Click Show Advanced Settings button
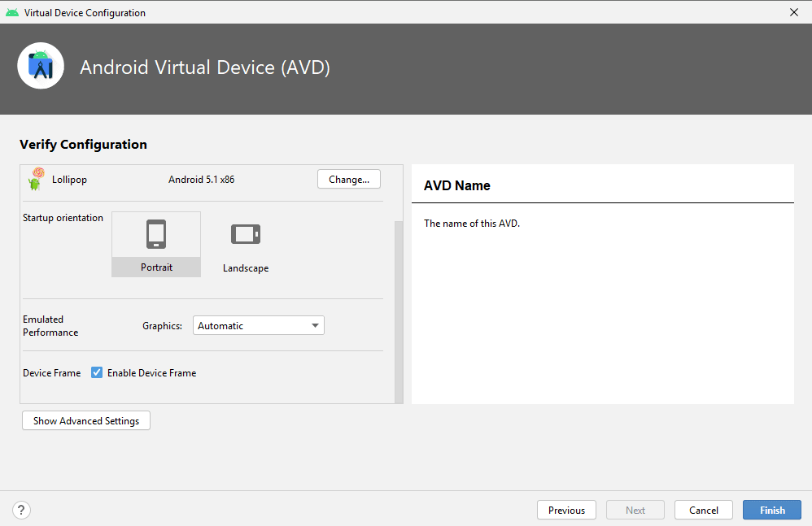Image resolution: width=812 pixels, height=526 pixels. [x=86, y=420]
